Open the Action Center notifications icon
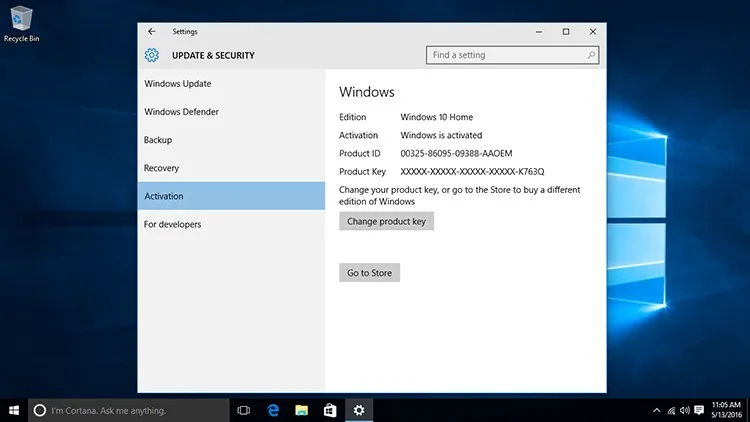Screen dimensions: 750x422 tap(699, 410)
